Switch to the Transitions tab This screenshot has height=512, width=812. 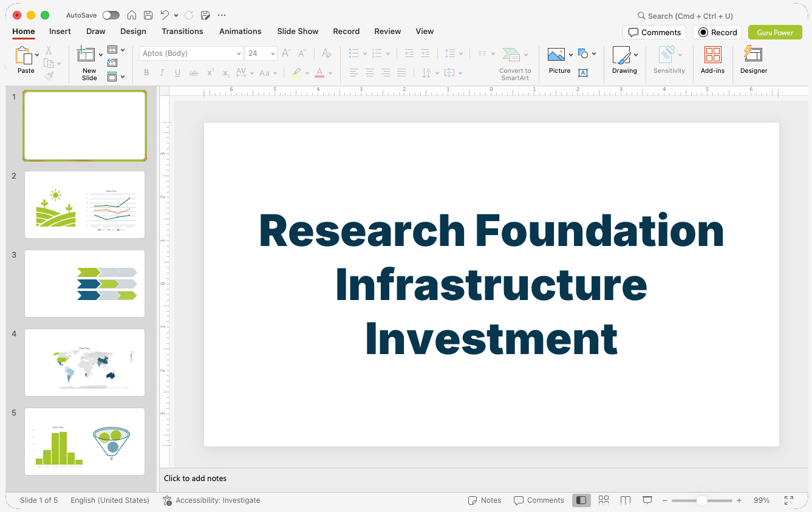click(x=182, y=32)
